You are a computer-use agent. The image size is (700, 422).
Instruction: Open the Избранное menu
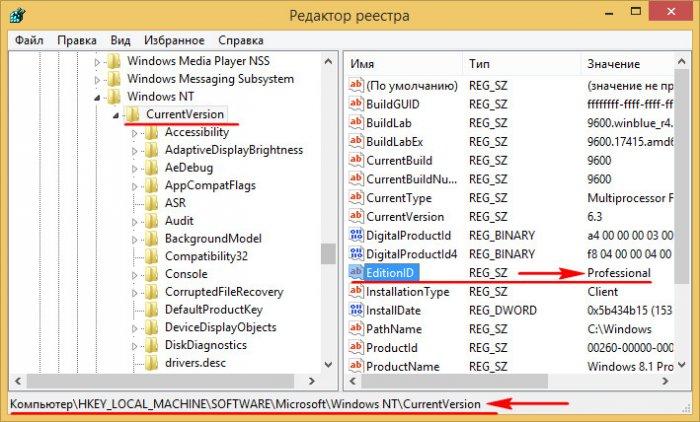point(174,40)
